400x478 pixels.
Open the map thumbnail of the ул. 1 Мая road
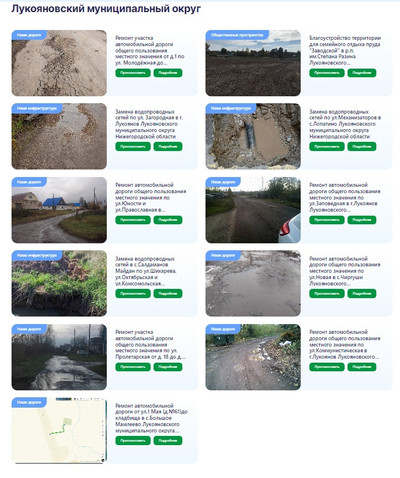[59, 430]
